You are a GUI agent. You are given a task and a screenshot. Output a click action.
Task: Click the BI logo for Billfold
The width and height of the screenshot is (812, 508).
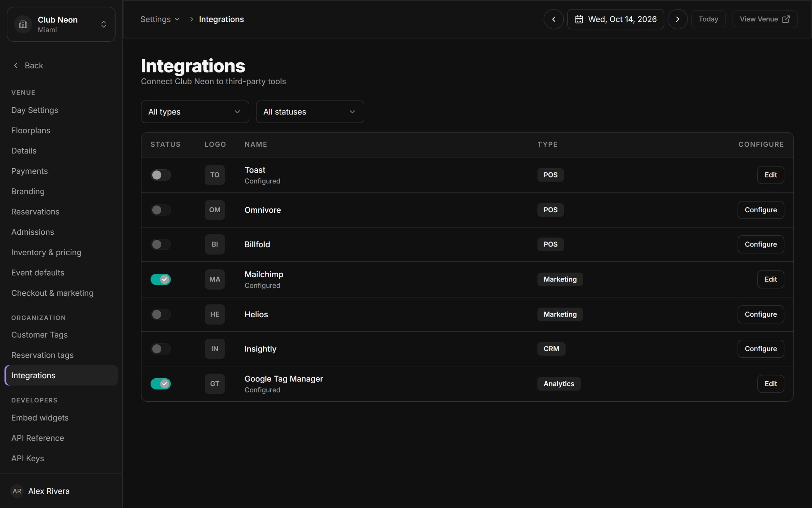click(x=215, y=244)
